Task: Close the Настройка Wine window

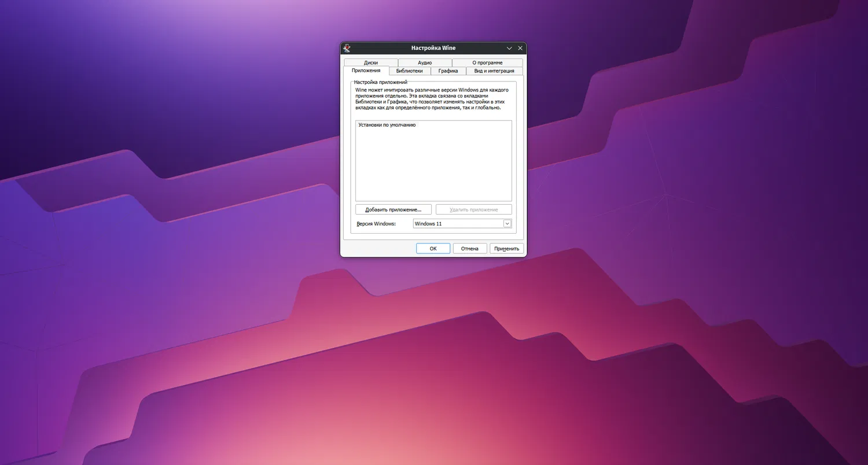Action: coord(520,48)
